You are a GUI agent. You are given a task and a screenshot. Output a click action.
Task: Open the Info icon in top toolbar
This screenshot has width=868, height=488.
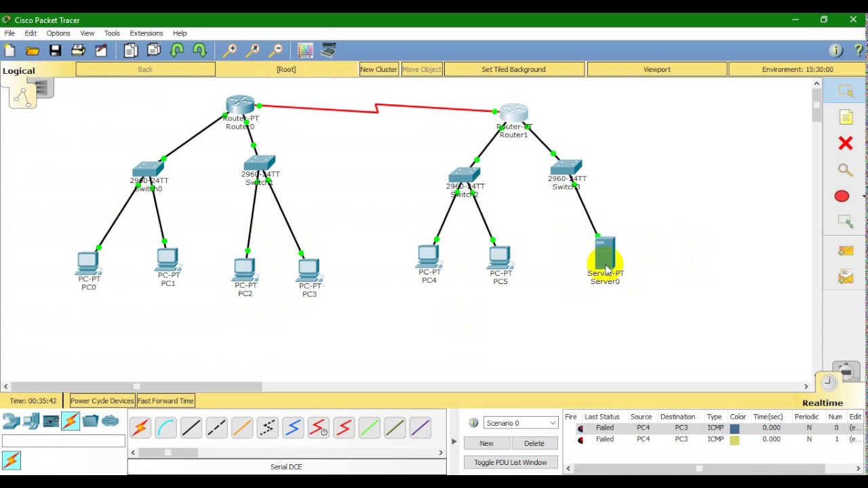pos(836,50)
